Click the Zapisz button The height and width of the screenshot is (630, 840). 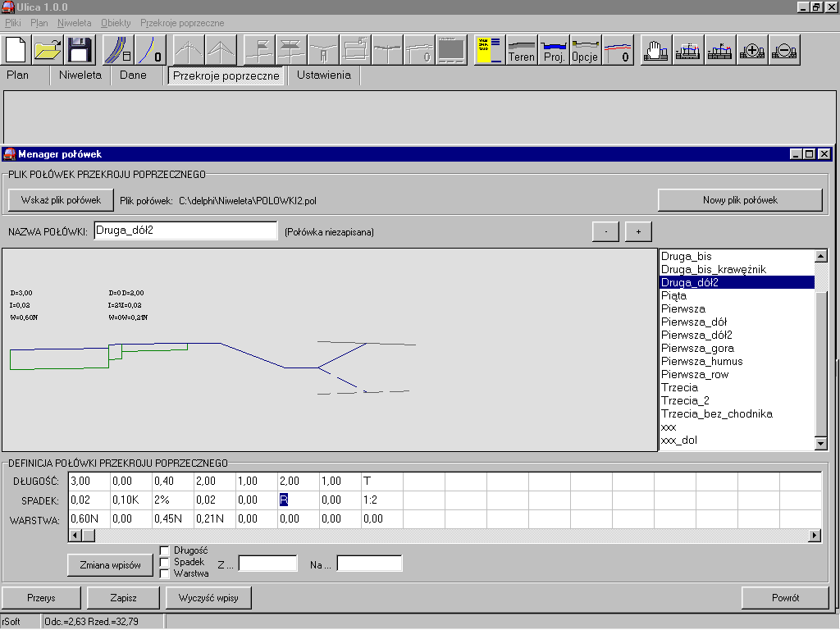(x=123, y=598)
